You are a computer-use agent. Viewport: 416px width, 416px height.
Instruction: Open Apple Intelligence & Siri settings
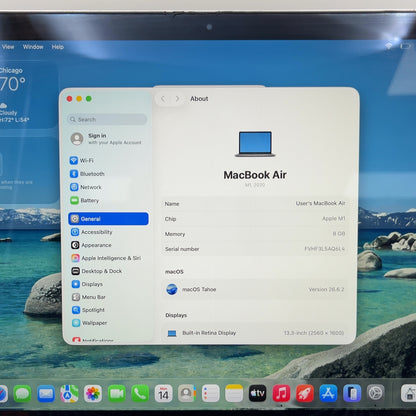click(106, 258)
